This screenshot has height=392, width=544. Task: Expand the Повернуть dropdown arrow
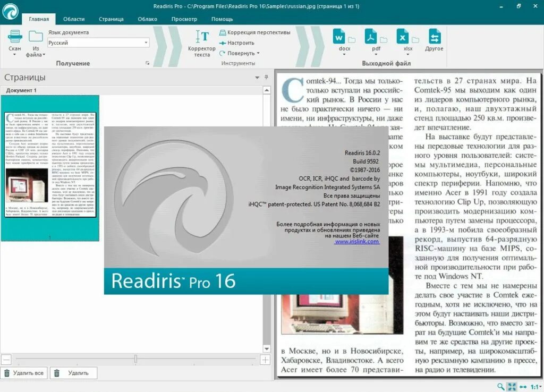(x=258, y=53)
